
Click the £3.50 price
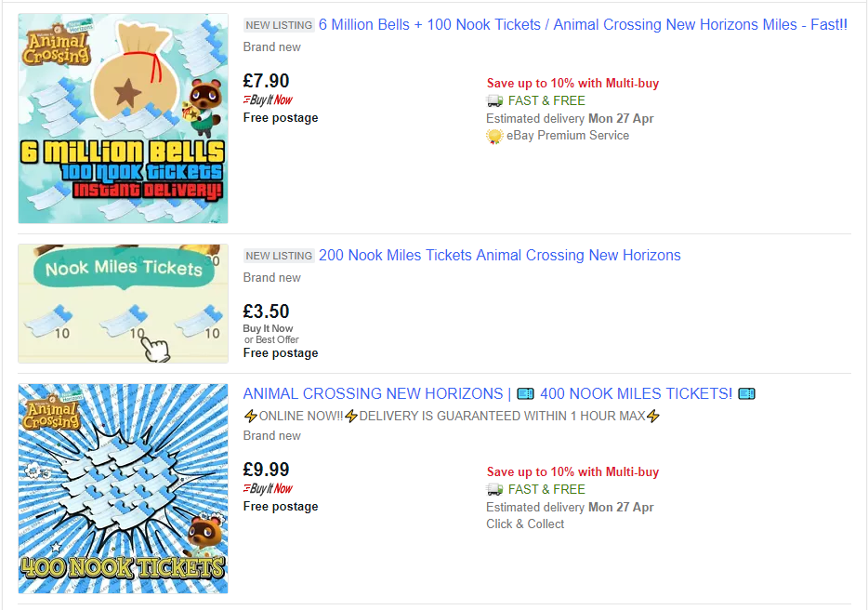point(267,312)
